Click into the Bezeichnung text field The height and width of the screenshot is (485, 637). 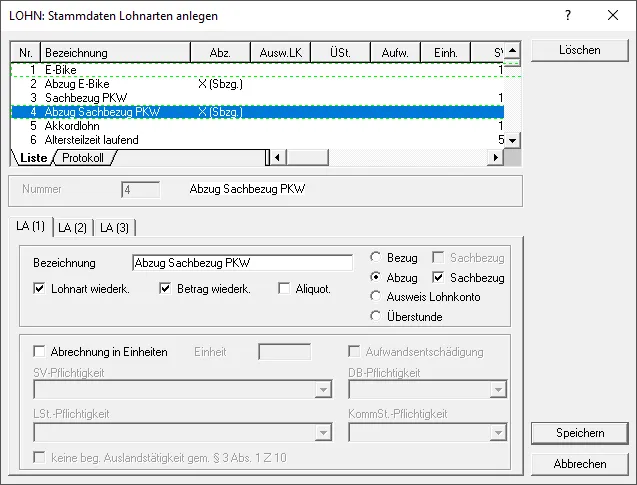(243, 263)
